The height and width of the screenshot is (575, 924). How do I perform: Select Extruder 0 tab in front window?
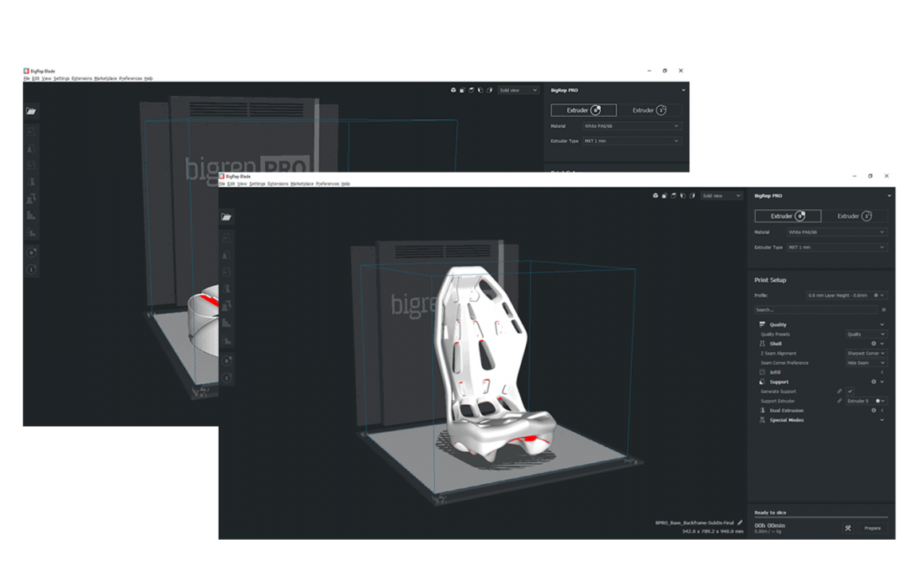788,216
